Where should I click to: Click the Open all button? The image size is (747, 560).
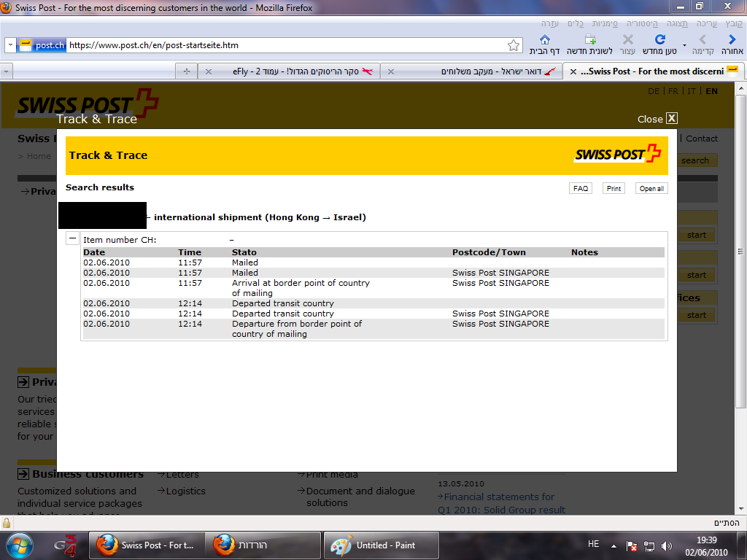click(x=651, y=189)
